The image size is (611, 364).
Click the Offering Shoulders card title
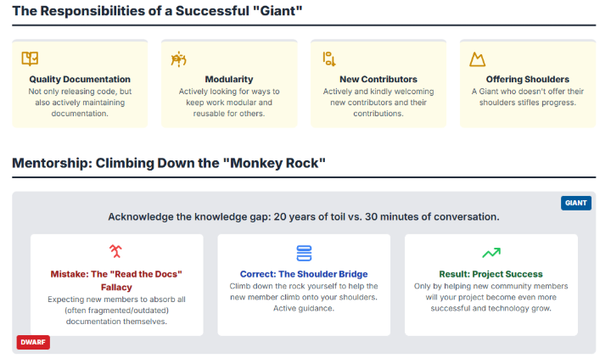pos(527,79)
